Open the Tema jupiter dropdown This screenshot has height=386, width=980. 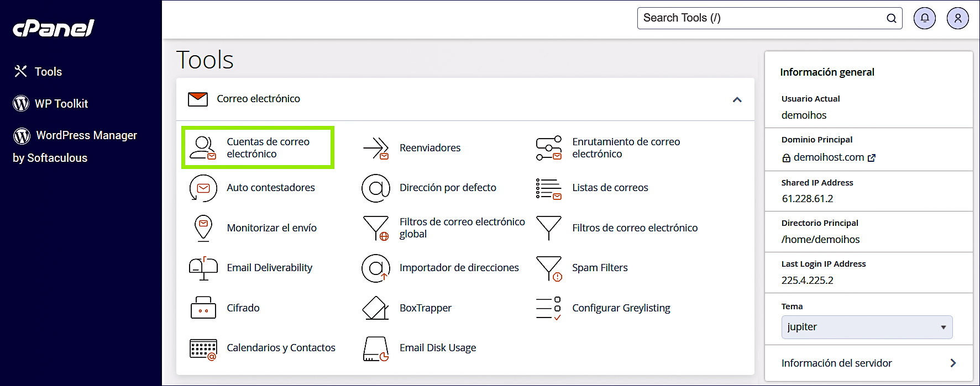pos(866,327)
